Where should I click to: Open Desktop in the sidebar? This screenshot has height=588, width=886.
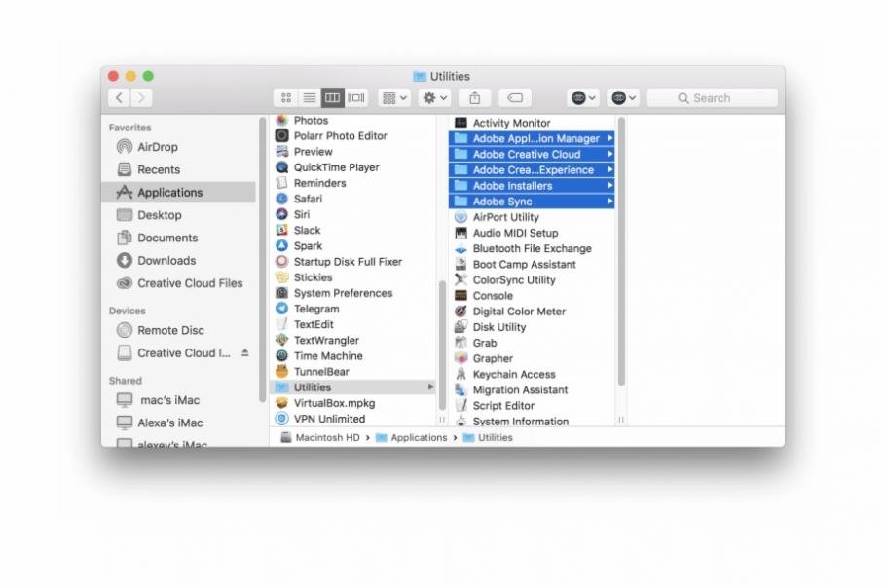tap(178, 215)
